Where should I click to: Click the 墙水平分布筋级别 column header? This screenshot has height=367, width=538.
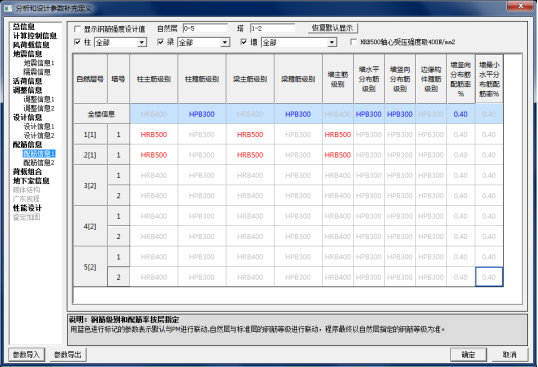pos(369,79)
